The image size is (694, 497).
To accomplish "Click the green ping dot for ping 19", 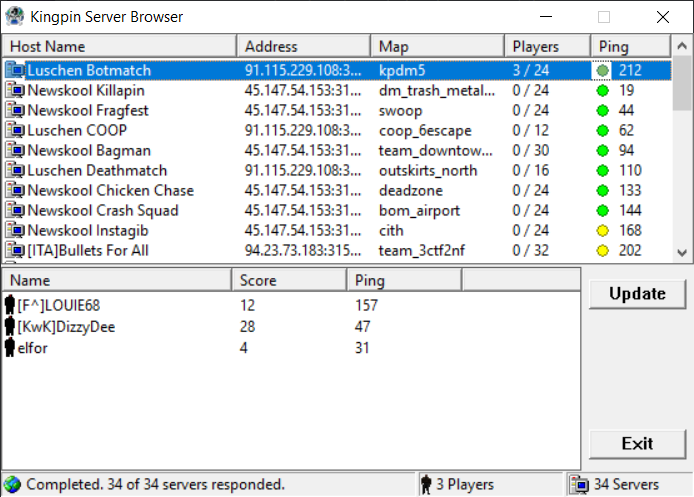I will tap(602, 91).
